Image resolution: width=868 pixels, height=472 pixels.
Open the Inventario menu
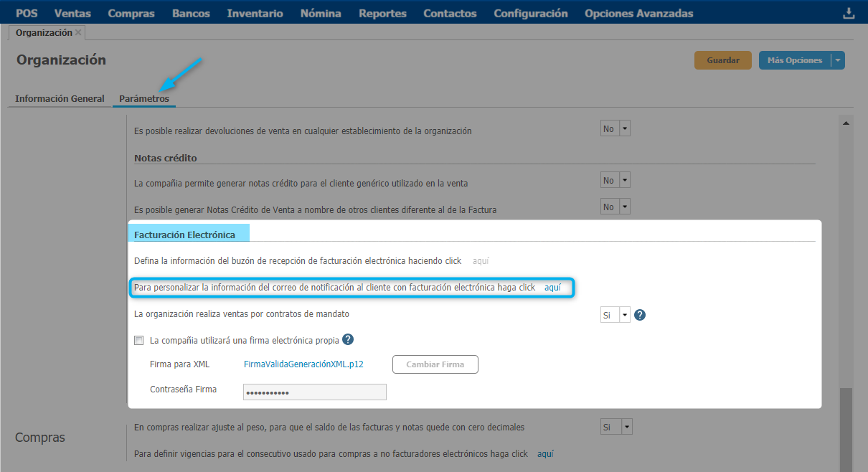click(255, 13)
